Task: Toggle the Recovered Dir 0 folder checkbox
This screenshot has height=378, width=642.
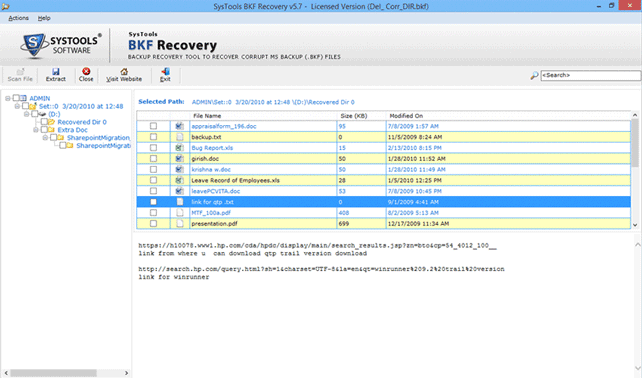Action: click(x=44, y=122)
